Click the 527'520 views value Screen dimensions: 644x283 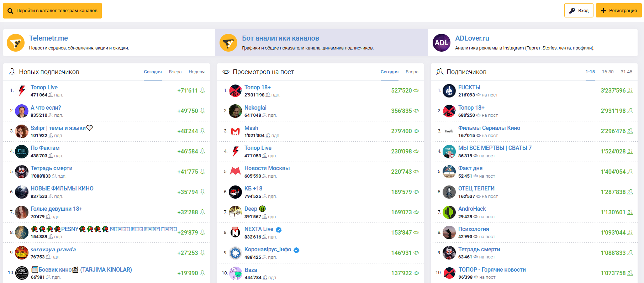point(401,90)
